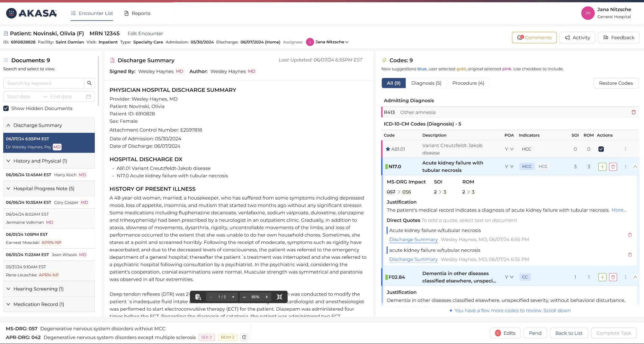The height and width of the screenshot is (344, 644).
Task: Click the APR-DRG refresh history icon
Action: (x=244, y=337)
